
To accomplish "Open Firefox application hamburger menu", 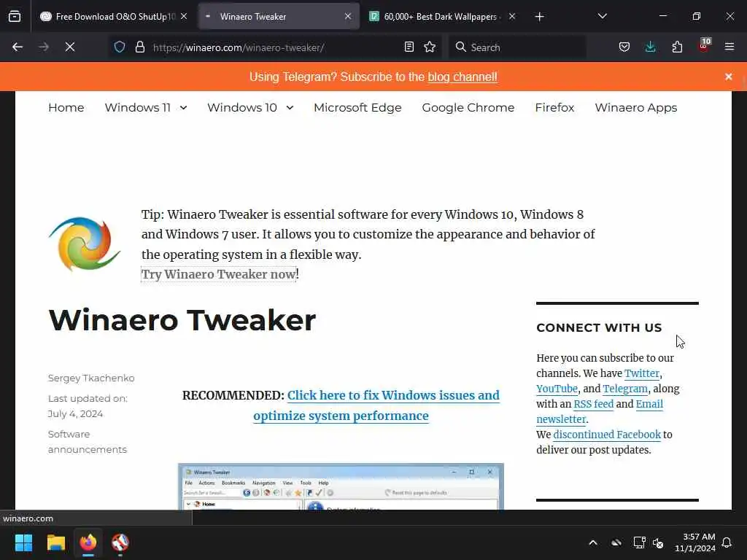I will point(729,47).
